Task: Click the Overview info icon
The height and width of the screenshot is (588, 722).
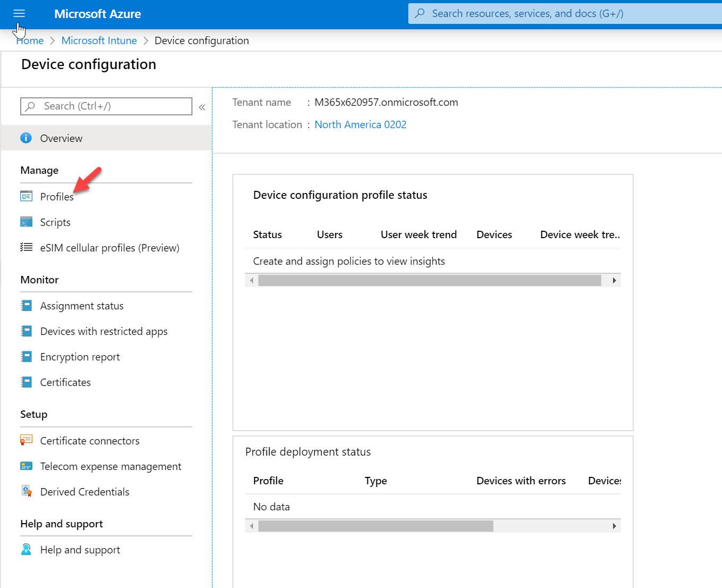Action: (x=26, y=138)
